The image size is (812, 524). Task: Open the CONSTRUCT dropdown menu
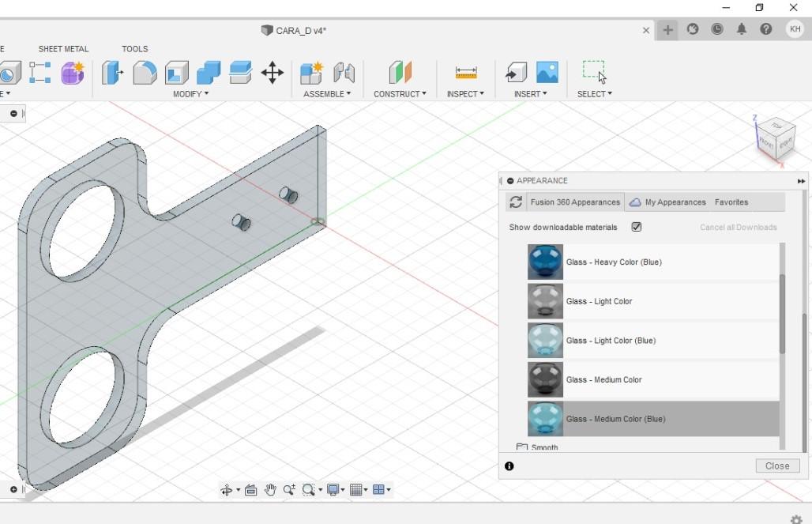400,94
